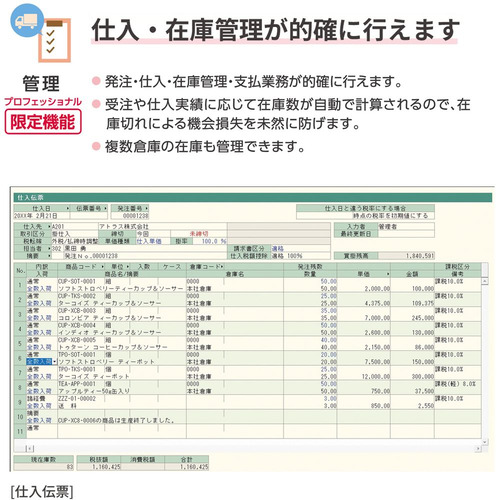500x500 pixels.
Task: Click product code TPO-SOT-0001
Action: pos(77,355)
